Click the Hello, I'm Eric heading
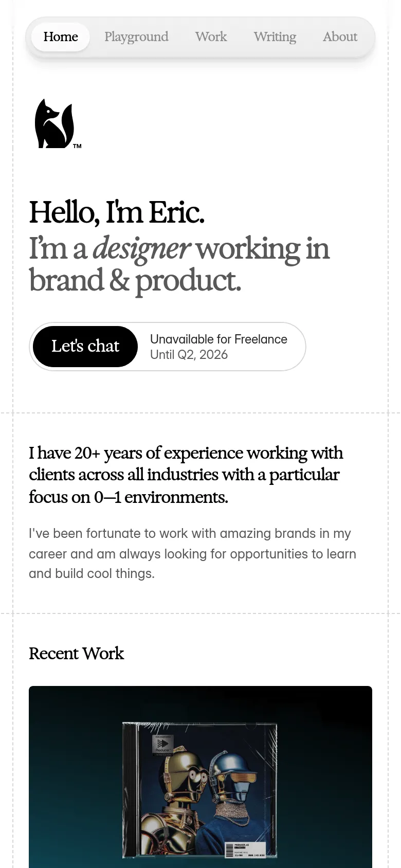 pyautogui.click(x=117, y=212)
